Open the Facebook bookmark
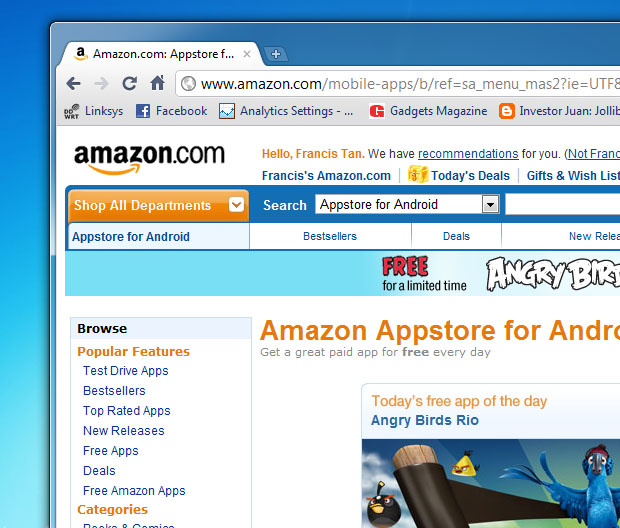Screen dimensions: 620x528 point(171,111)
